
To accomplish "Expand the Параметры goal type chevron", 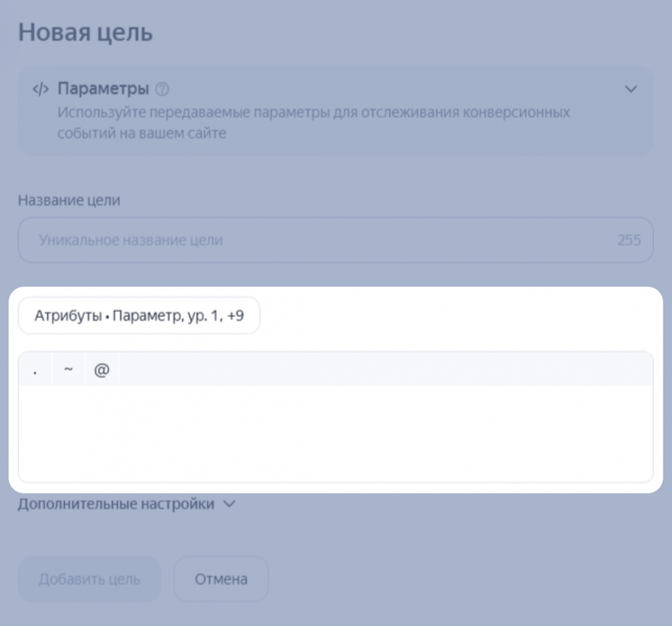I will coord(631,89).
